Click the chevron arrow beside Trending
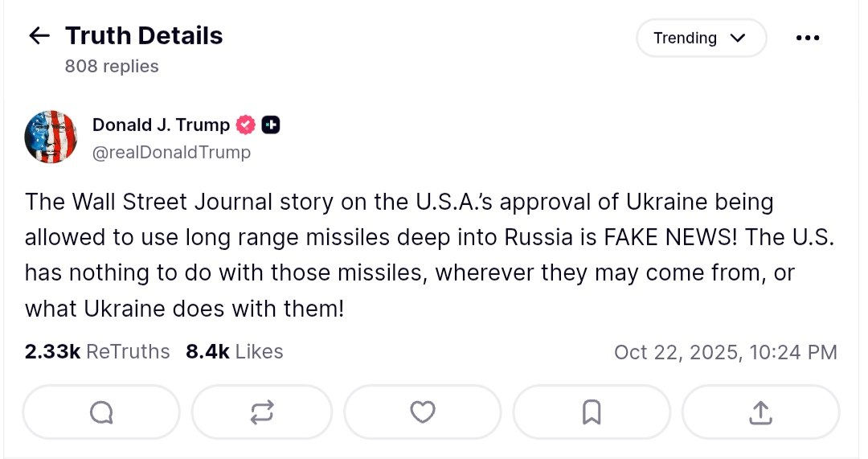 click(738, 38)
